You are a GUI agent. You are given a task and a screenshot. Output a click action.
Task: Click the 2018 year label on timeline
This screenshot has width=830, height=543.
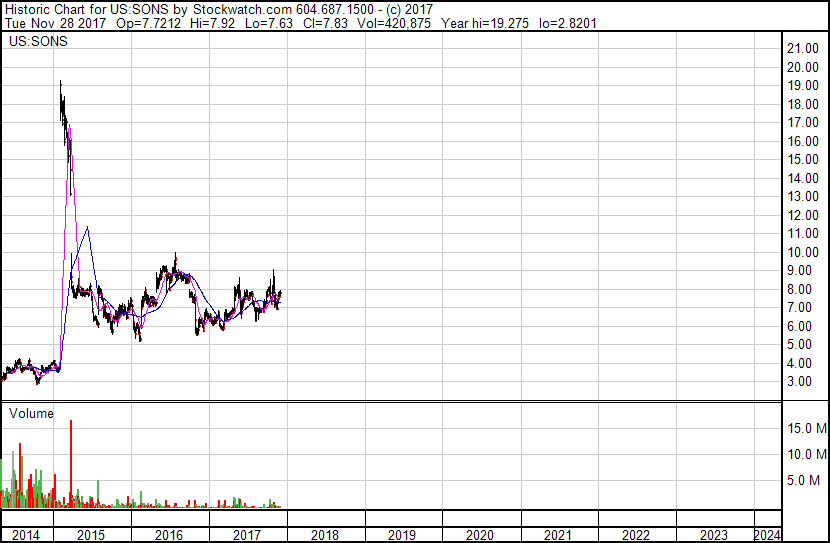click(x=324, y=535)
